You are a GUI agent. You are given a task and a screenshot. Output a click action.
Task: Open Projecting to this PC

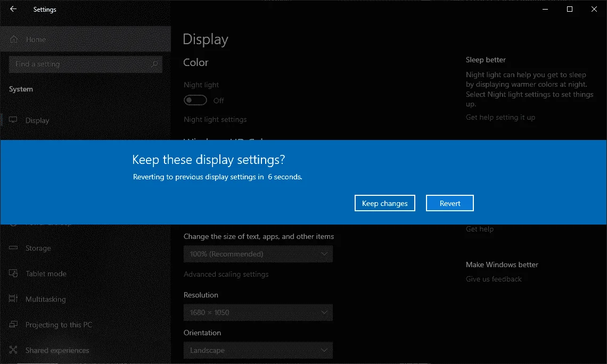(86, 325)
